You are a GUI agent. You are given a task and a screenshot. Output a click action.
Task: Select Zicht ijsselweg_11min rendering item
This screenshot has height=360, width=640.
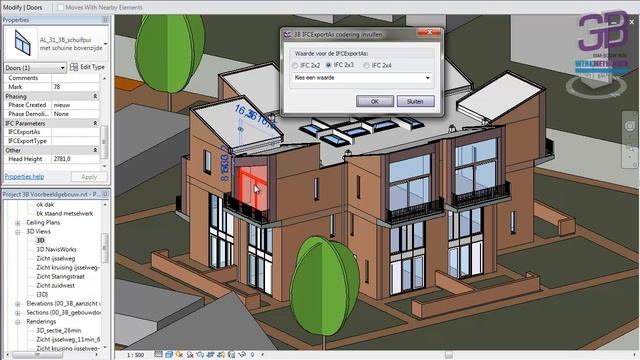coord(68,339)
